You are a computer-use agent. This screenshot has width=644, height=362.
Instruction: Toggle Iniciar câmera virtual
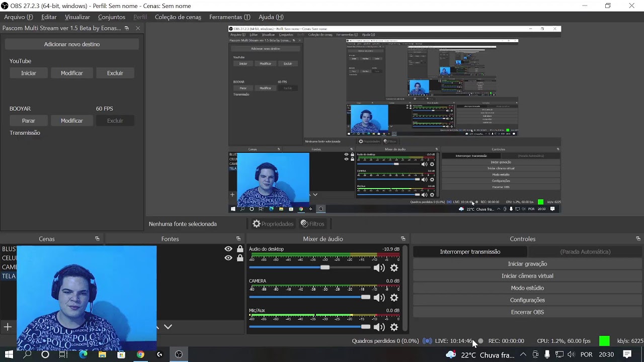tap(527, 276)
